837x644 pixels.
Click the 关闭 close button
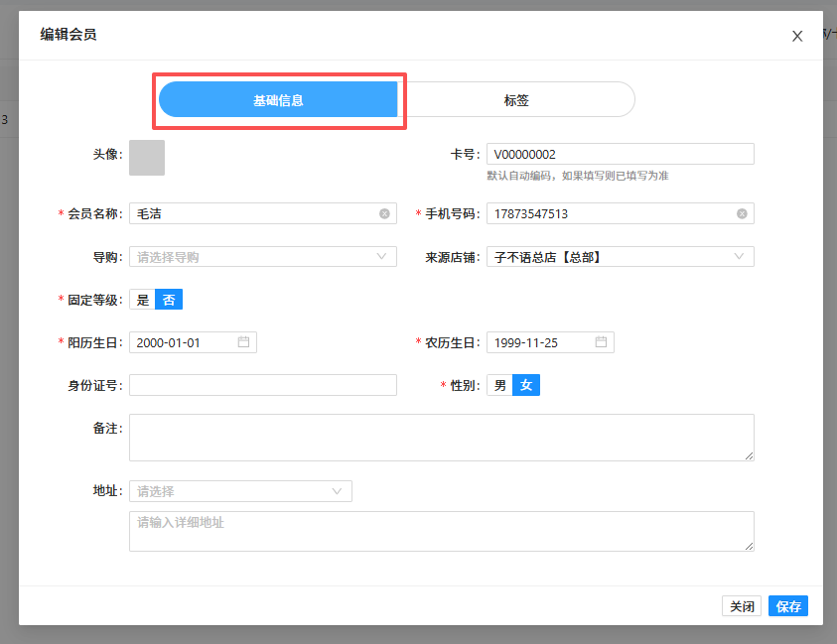coord(742,606)
